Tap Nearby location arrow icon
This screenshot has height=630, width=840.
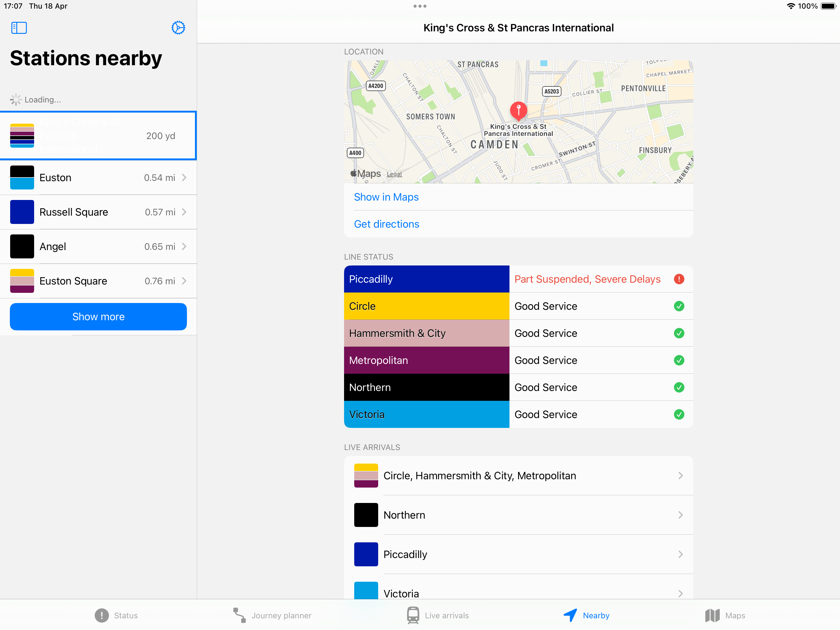(570, 616)
